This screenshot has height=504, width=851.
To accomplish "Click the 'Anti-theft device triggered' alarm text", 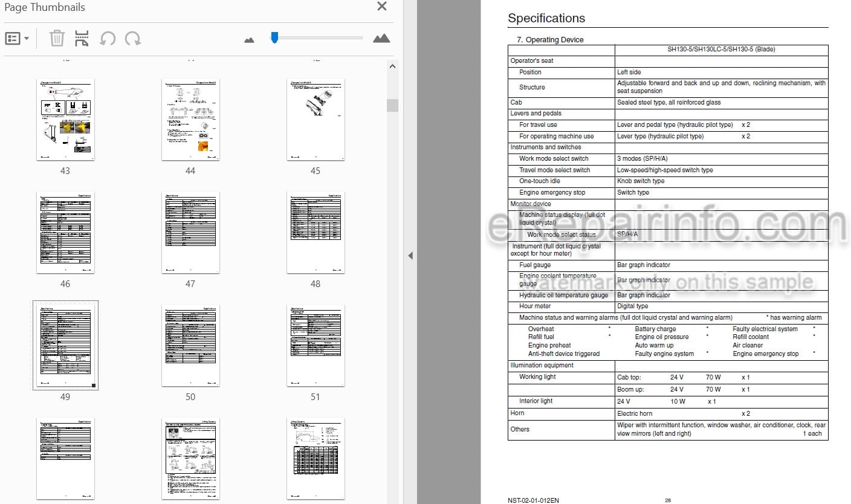I will point(564,354).
